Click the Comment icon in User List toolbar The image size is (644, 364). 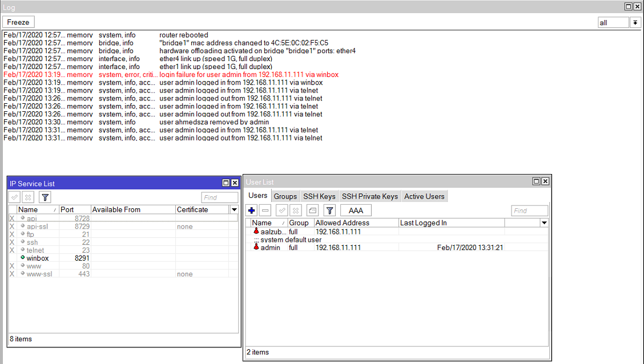point(313,210)
